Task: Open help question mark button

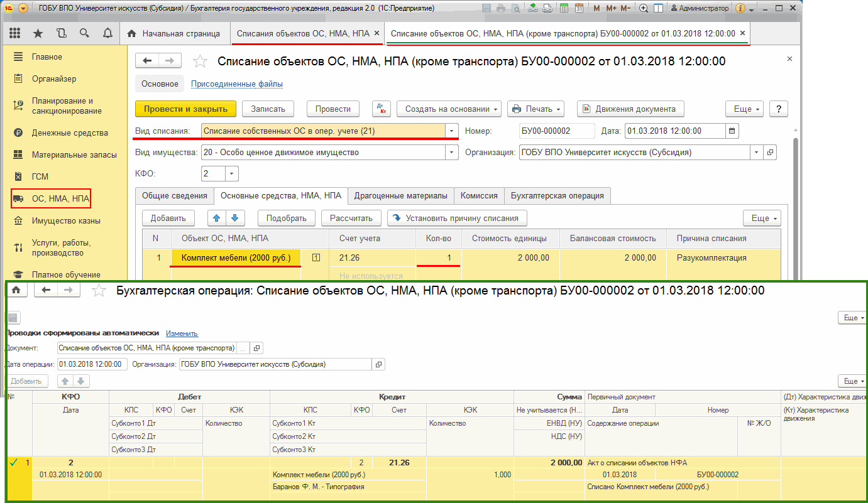Action: tap(779, 109)
